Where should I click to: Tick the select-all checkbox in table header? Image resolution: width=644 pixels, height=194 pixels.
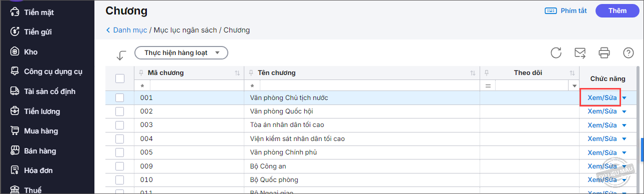click(x=120, y=78)
